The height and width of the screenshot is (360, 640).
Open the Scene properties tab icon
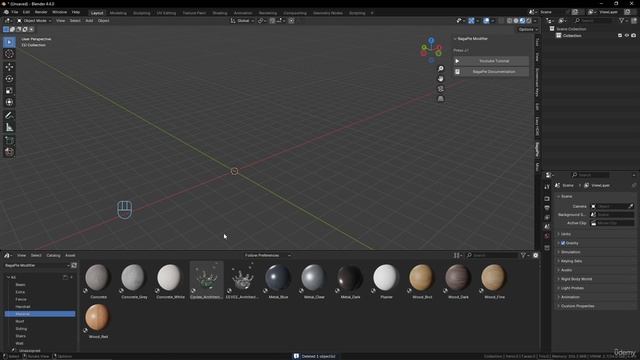547,227
